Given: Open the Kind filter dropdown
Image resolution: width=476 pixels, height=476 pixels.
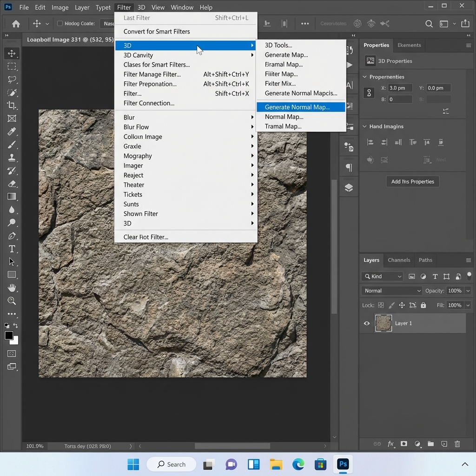Looking at the screenshot, I should pyautogui.click(x=382, y=276).
